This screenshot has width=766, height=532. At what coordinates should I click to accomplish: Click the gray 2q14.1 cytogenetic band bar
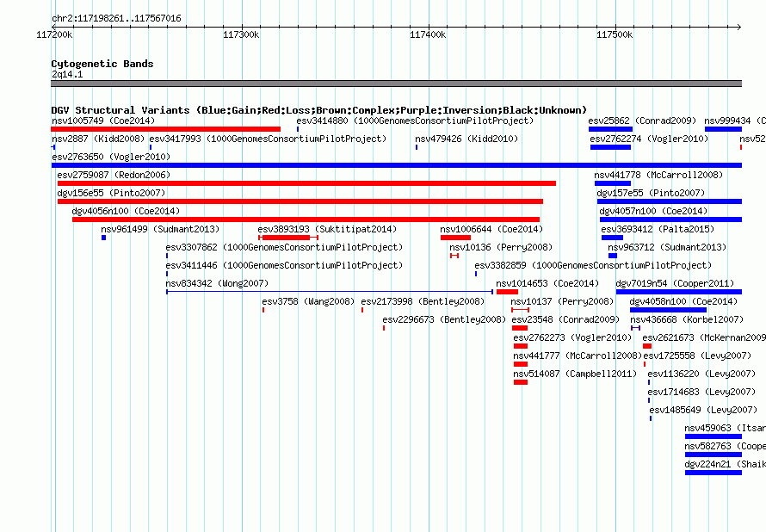(x=396, y=84)
